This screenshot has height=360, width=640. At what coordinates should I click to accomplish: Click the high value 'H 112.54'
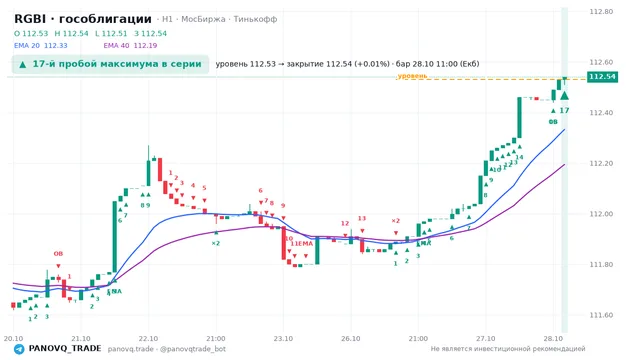click(71, 33)
